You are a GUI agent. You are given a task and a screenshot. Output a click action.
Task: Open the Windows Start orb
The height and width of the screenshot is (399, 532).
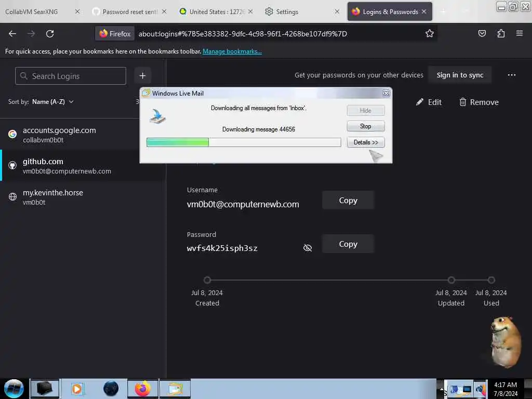tap(14, 389)
